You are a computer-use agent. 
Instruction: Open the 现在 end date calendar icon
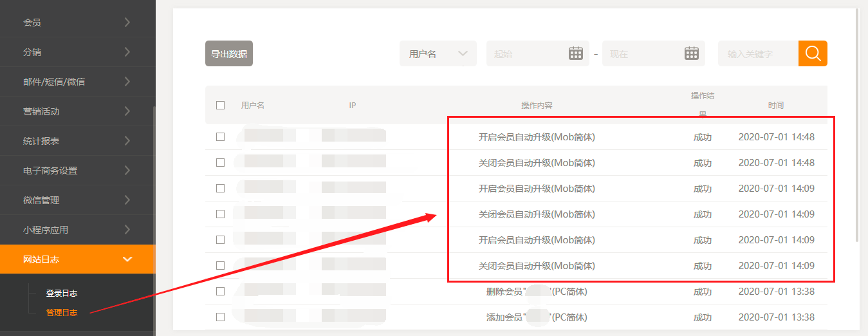691,53
